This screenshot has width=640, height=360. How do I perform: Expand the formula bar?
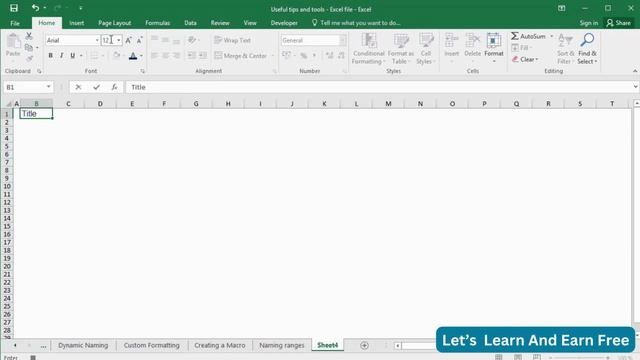point(636,87)
